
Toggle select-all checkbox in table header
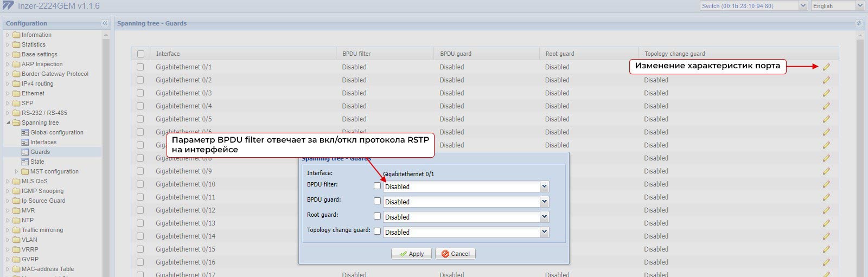(141, 54)
